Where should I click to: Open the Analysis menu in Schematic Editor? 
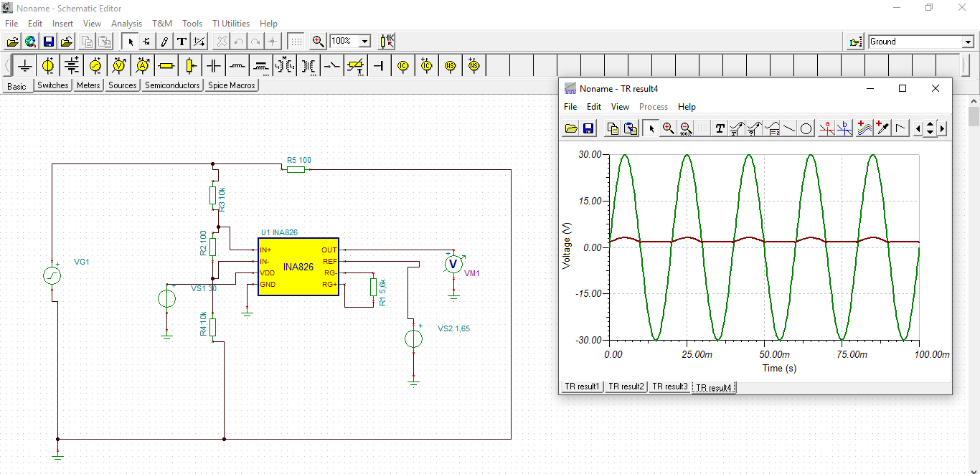[x=126, y=24]
